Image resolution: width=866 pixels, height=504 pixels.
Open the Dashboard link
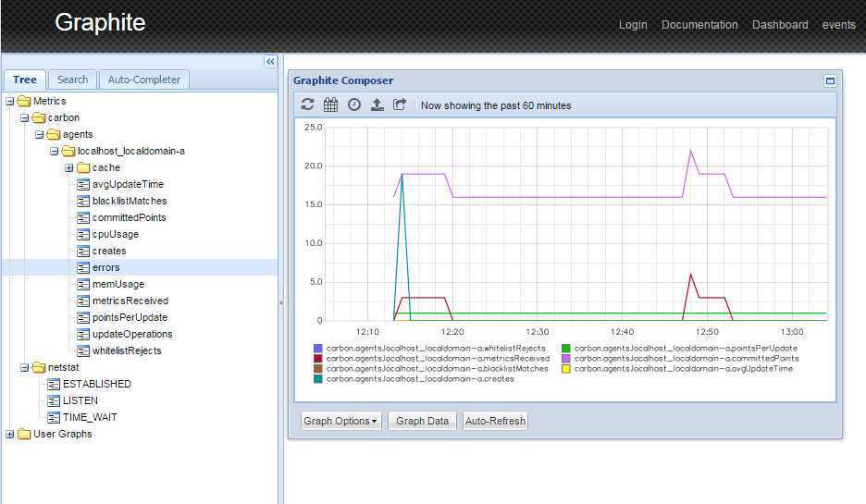[780, 25]
